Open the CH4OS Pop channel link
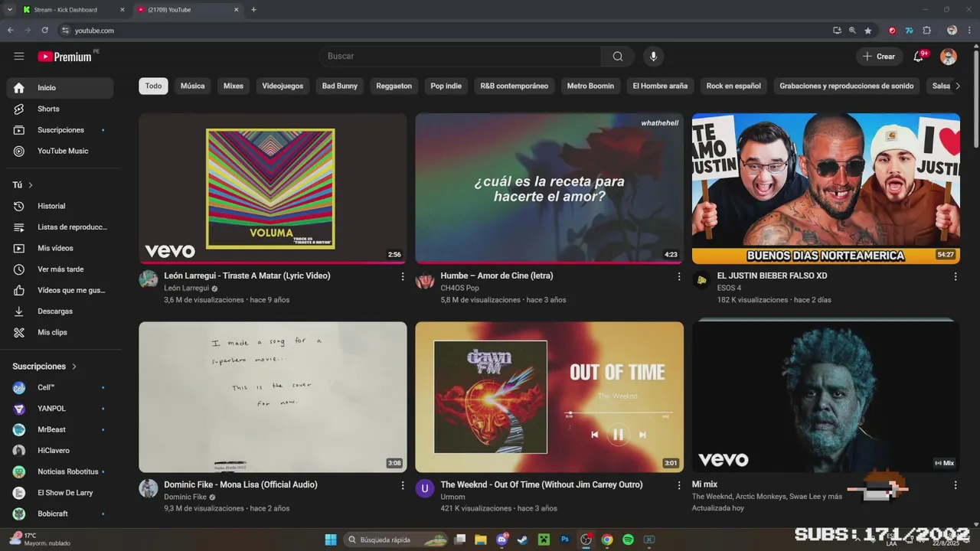 (x=459, y=289)
